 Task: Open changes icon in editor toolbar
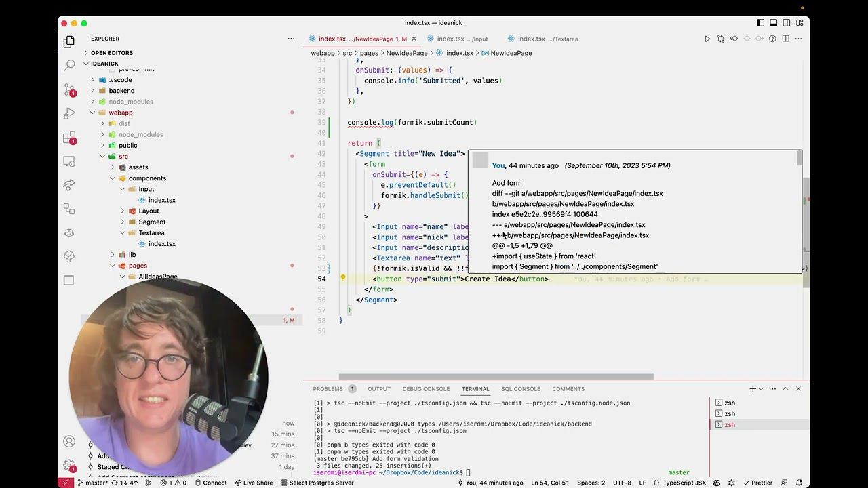(720, 39)
